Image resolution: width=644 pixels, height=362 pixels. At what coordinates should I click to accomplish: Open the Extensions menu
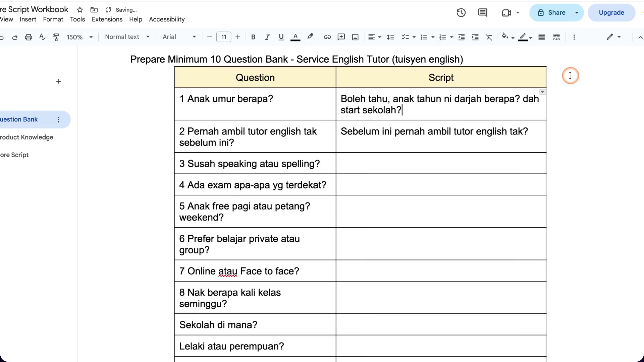pyautogui.click(x=107, y=19)
